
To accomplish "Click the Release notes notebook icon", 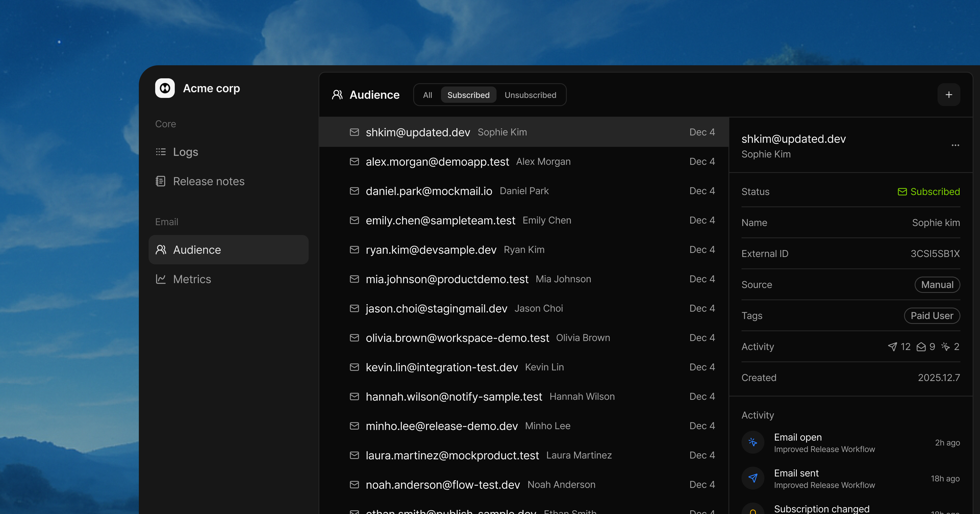I will click(x=161, y=181).
